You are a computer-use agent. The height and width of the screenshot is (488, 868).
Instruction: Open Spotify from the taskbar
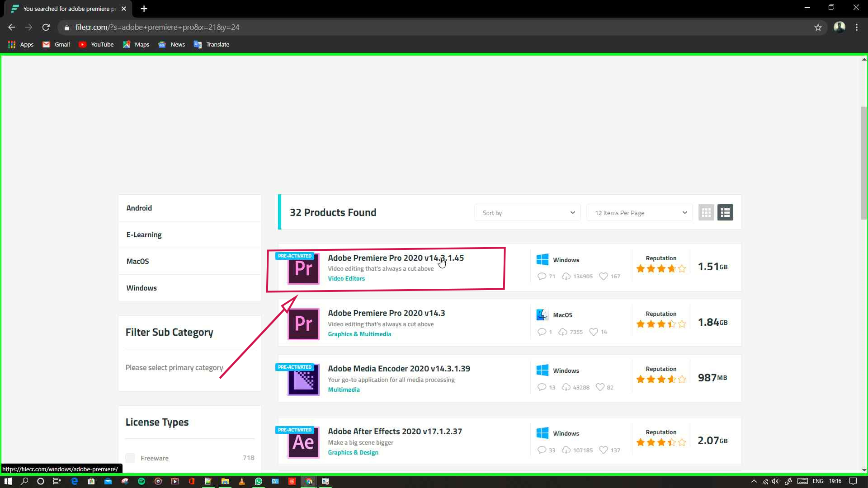point(142,481)
